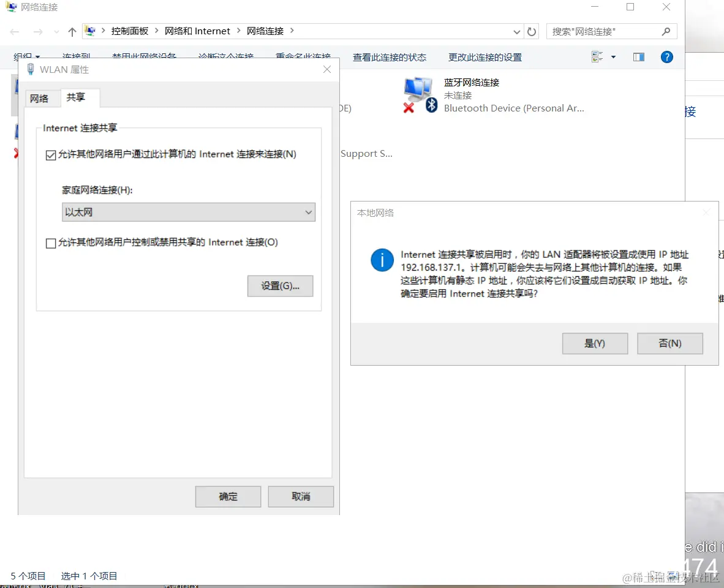Screen dimensions: 724x588
Task: Click 控制面板 in the breadcrumb path
Action: 128,31
